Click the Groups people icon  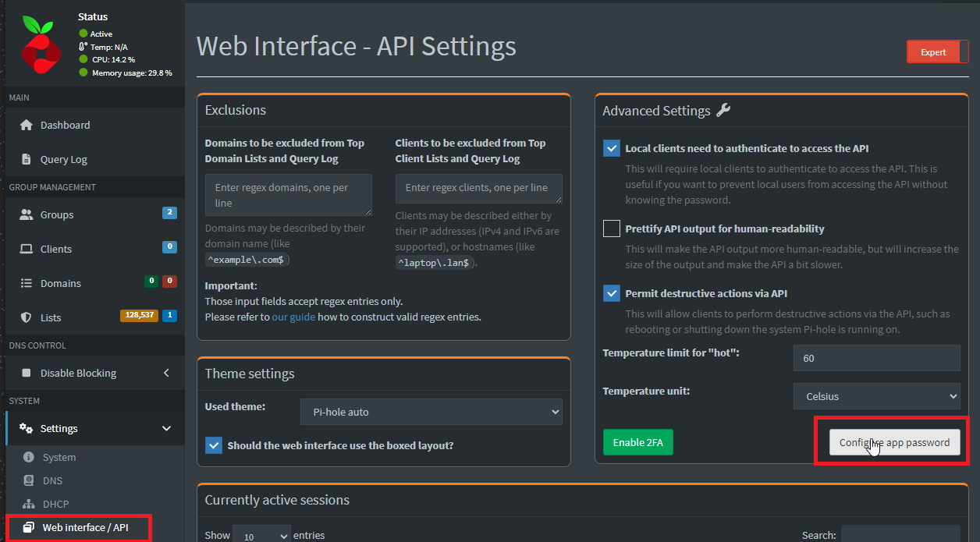pyautogui.click(x=27, y=214)
